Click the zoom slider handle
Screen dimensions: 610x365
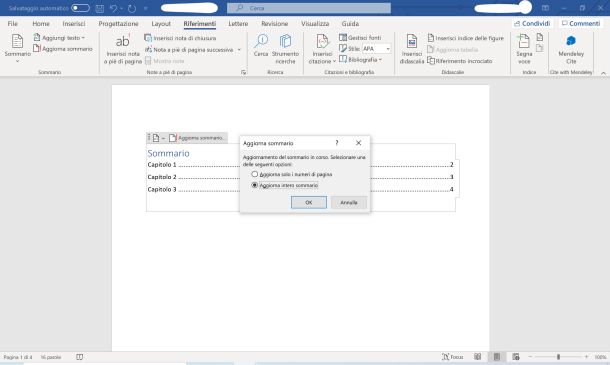558,357
